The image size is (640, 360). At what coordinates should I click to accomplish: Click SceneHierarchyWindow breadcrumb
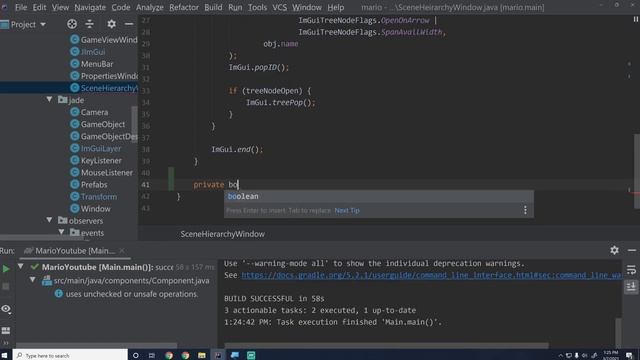(x=222, y=234)
